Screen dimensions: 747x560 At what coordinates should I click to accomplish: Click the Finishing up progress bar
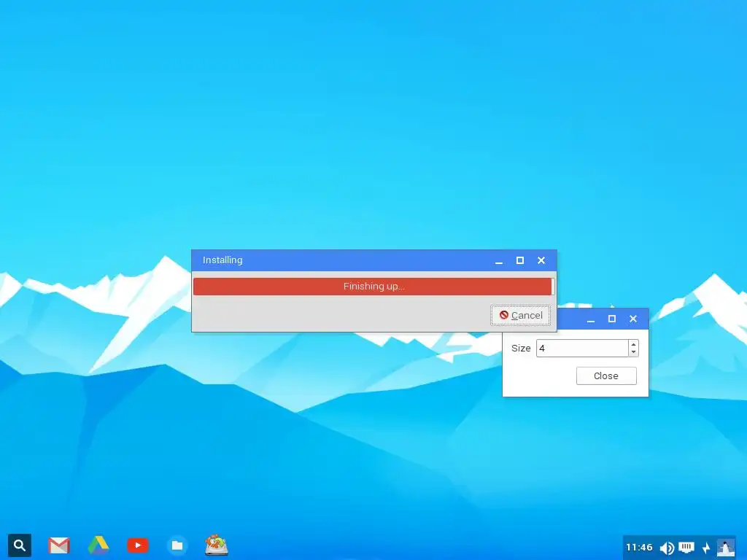coord(373,286)
